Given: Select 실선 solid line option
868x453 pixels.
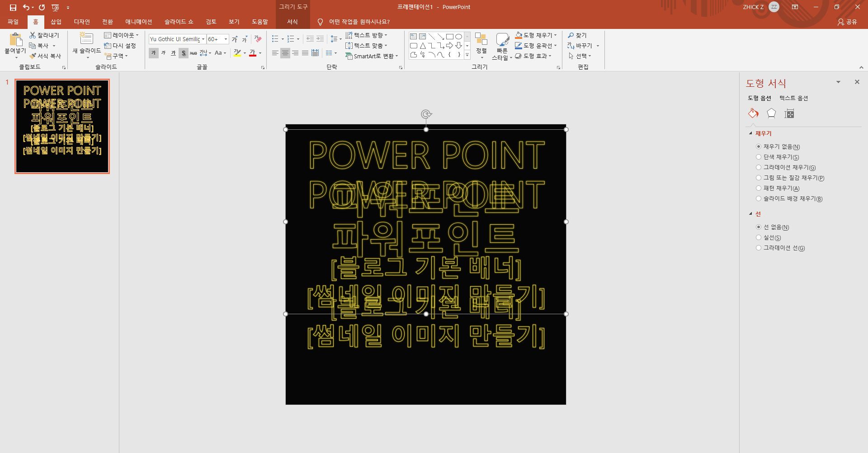Looking at the screenshot, I should [768, 237].
